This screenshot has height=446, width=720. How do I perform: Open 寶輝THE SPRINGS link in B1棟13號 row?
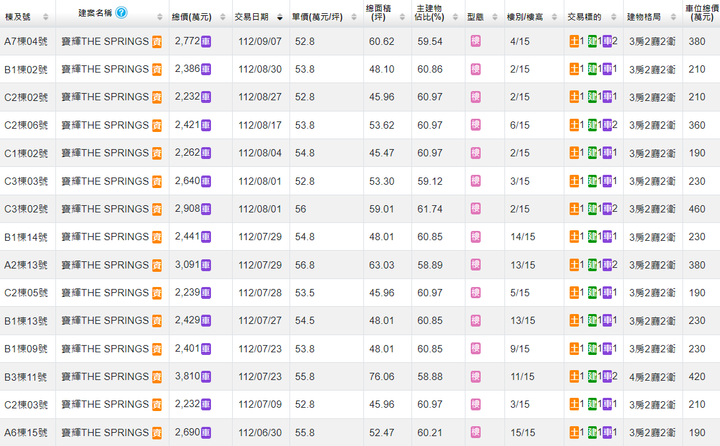pos(105,321)
